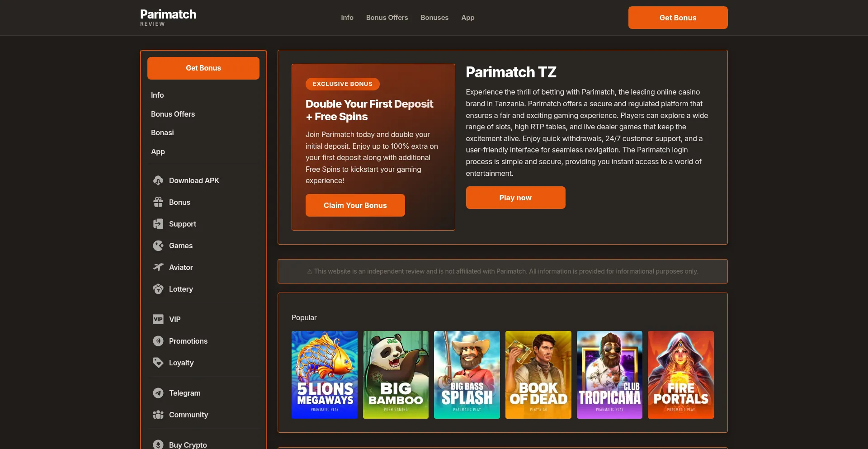The height and width of the screenshot is (449, 868).
Task: Click the Parimatch TZ heading
Action: [x=511, y=72]
